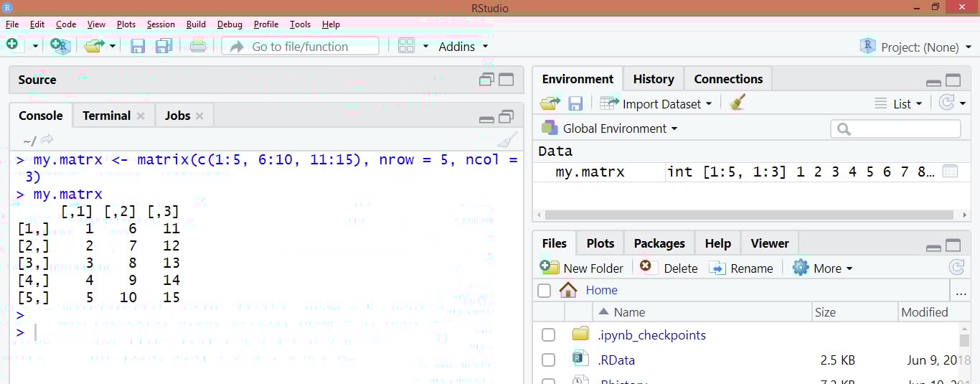Restore the Source pane

[487, 80]
